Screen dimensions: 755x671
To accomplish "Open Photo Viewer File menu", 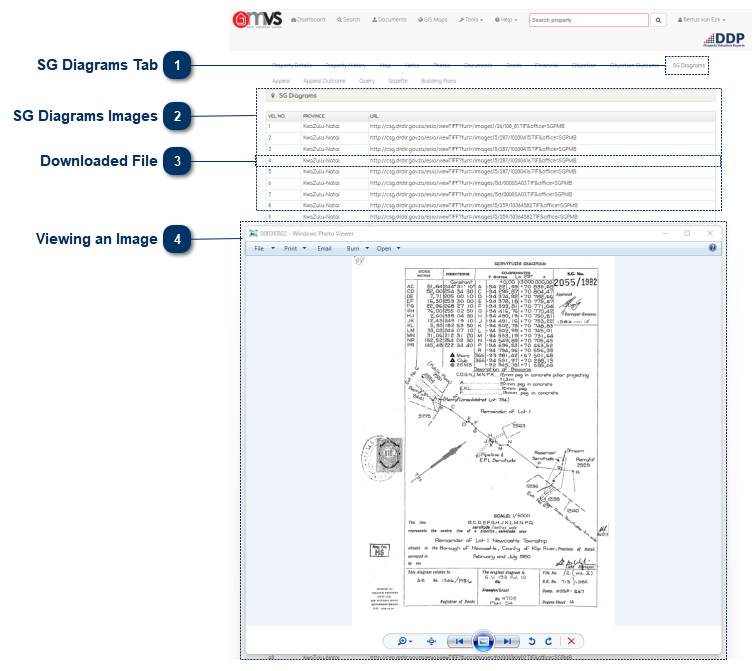I will 264,248.
